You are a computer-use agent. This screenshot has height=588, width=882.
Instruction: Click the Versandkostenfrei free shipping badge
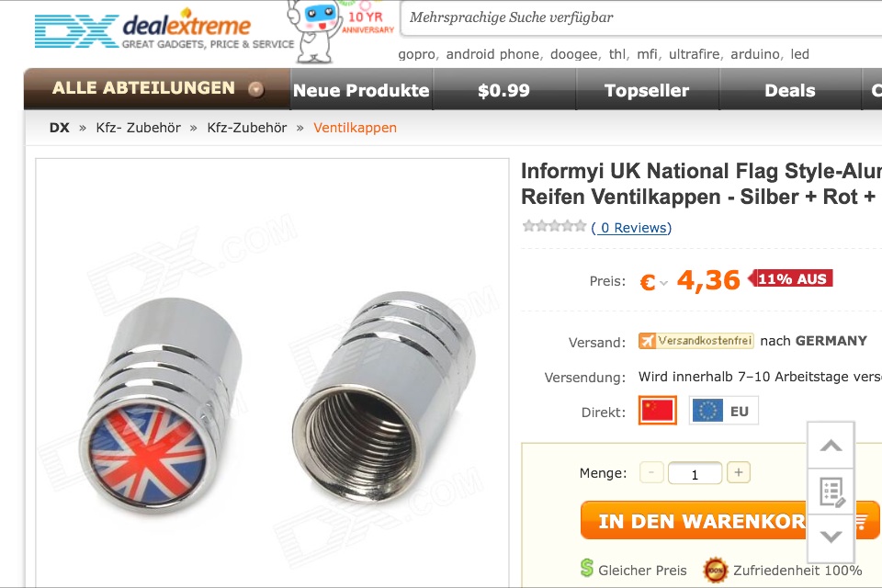pyautogui.click(x=695, y=341)
